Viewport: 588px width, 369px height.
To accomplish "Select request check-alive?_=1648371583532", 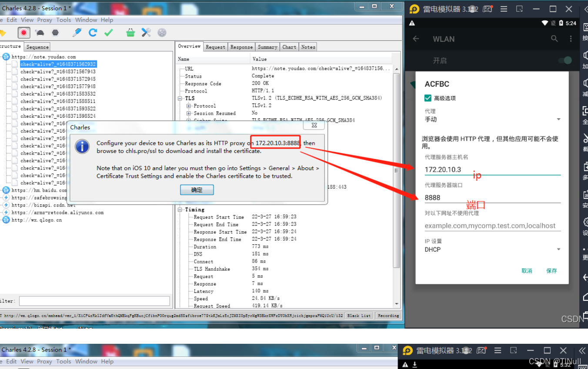I will (x=58, y=94).
